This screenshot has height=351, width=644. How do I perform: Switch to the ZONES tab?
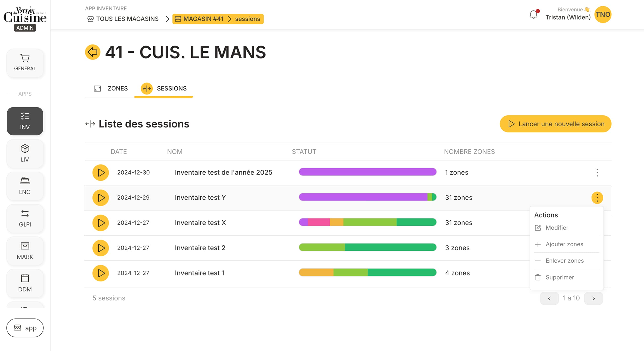pyautogui.click(x=111, y=88)
